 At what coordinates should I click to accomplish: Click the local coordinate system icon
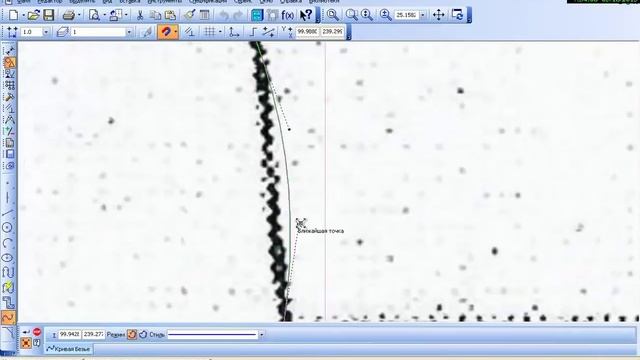coord(234,32)
